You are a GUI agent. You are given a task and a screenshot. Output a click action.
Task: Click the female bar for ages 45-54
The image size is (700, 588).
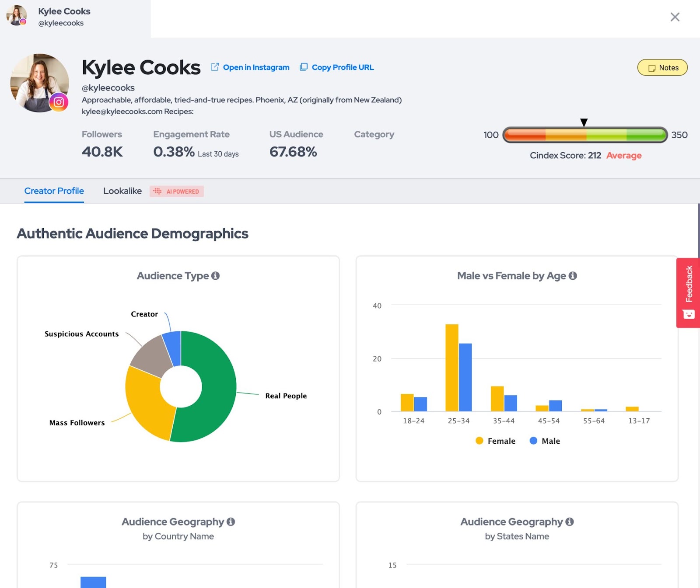point(542,408)
